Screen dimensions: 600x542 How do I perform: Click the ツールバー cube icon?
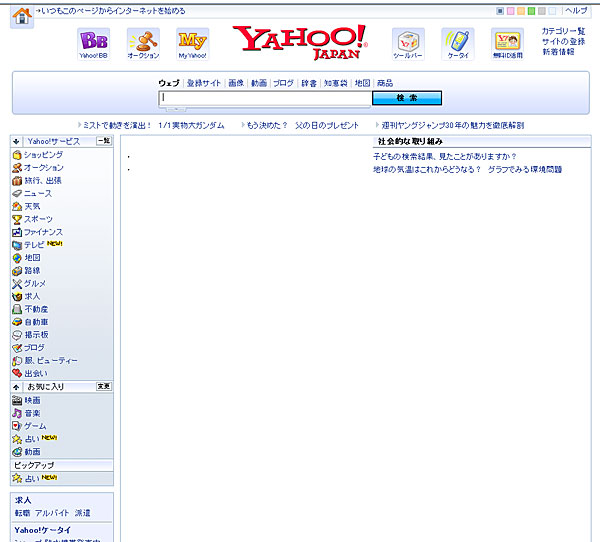pos(408,44)
